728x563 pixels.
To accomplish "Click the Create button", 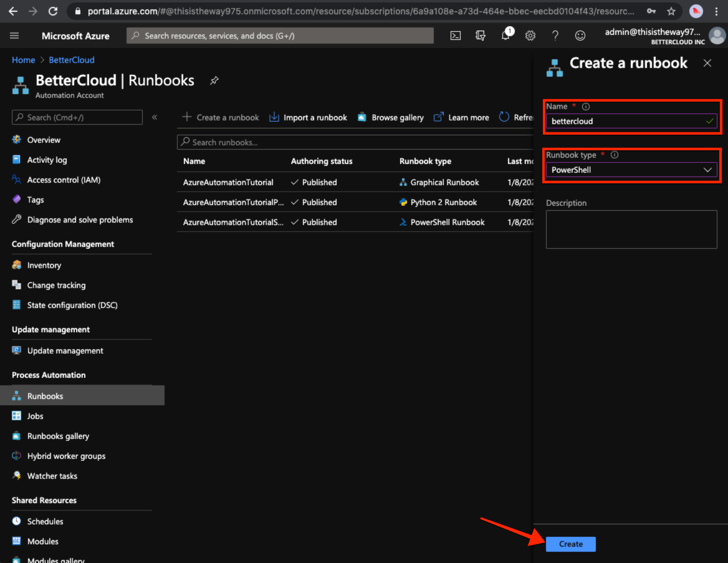I will 570,544.
